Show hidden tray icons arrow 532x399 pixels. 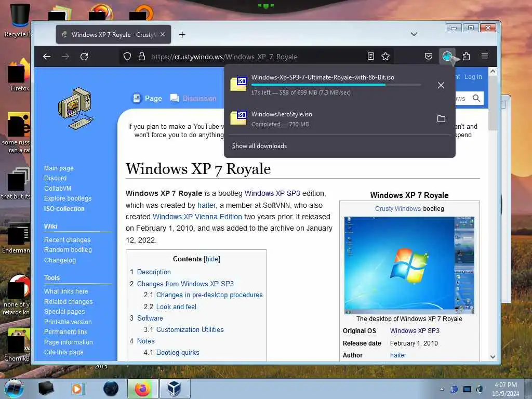[442, 390]
